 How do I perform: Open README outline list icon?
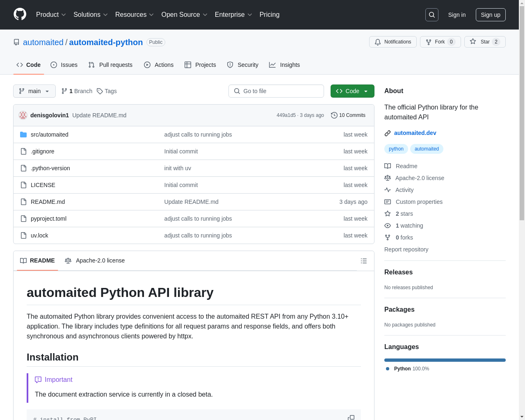(364, 261)
